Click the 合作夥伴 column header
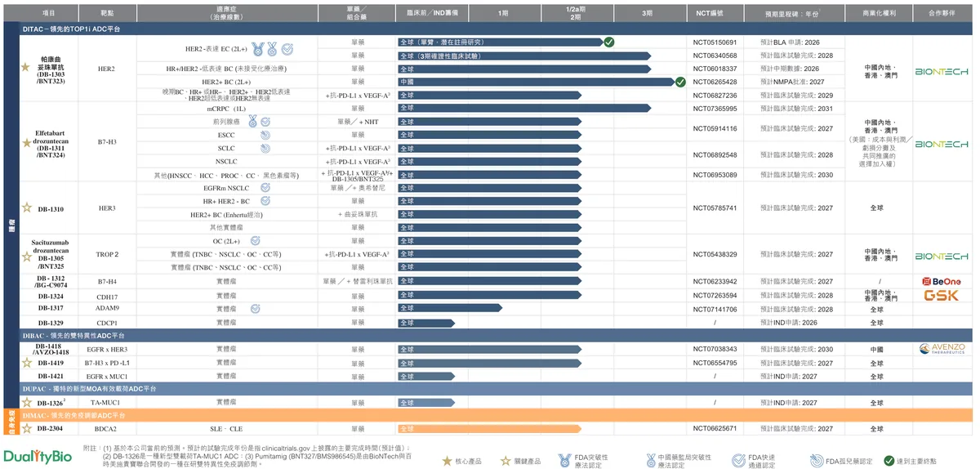980x469 pixels. click(x=941, y=13)
